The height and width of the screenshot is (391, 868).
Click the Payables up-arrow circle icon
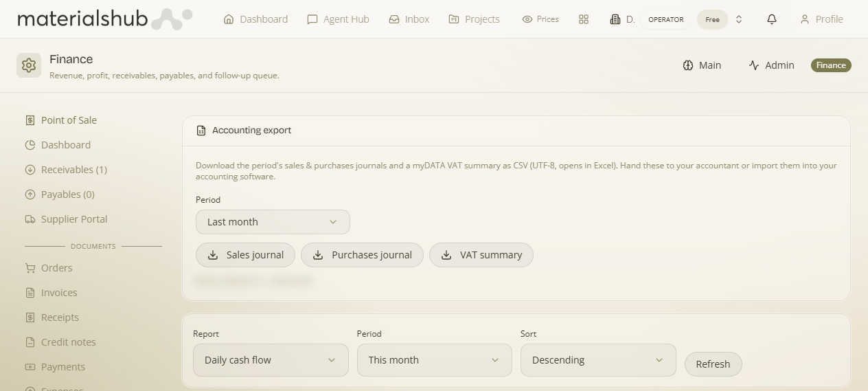click(x=30, y=194)
